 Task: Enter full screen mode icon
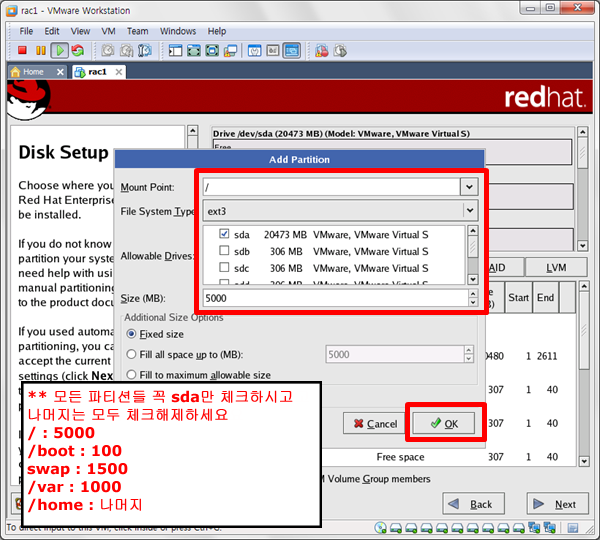click(x=212, y=51)
